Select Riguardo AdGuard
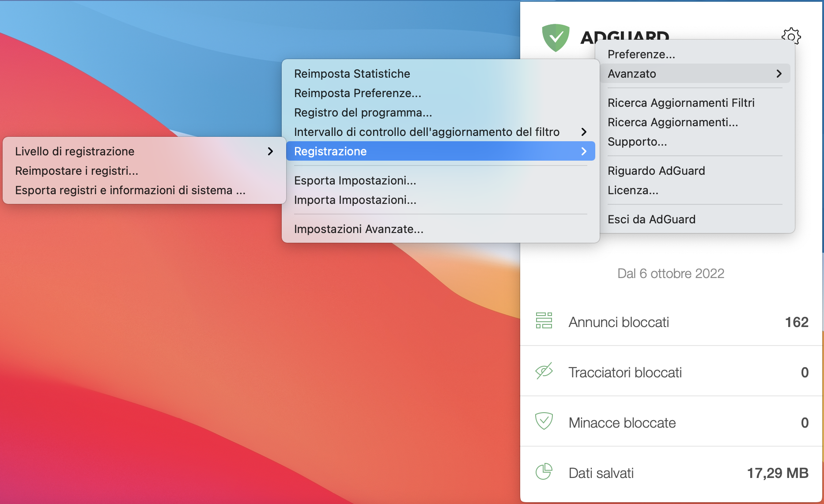The width and height of the screenshot is (824, 504). [695, 171]
